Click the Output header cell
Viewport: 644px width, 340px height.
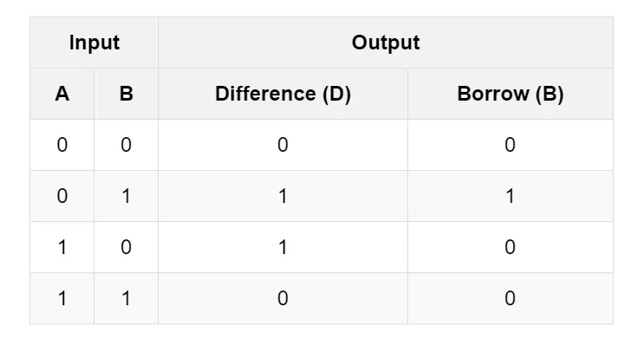pyautogui.click(x=386, y=42)
